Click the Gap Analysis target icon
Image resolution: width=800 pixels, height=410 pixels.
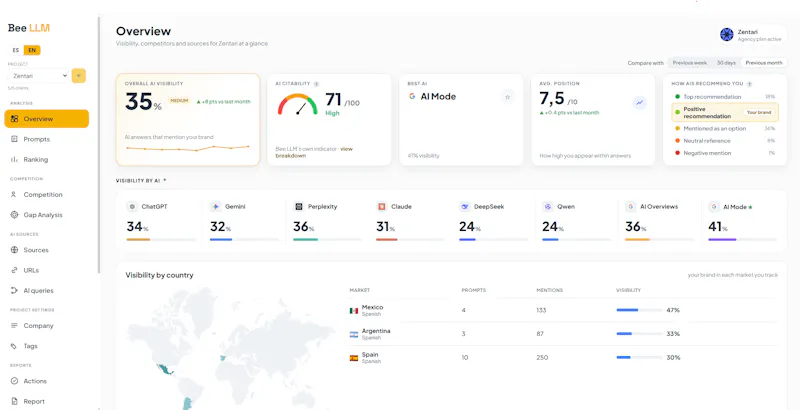point(14,215)
